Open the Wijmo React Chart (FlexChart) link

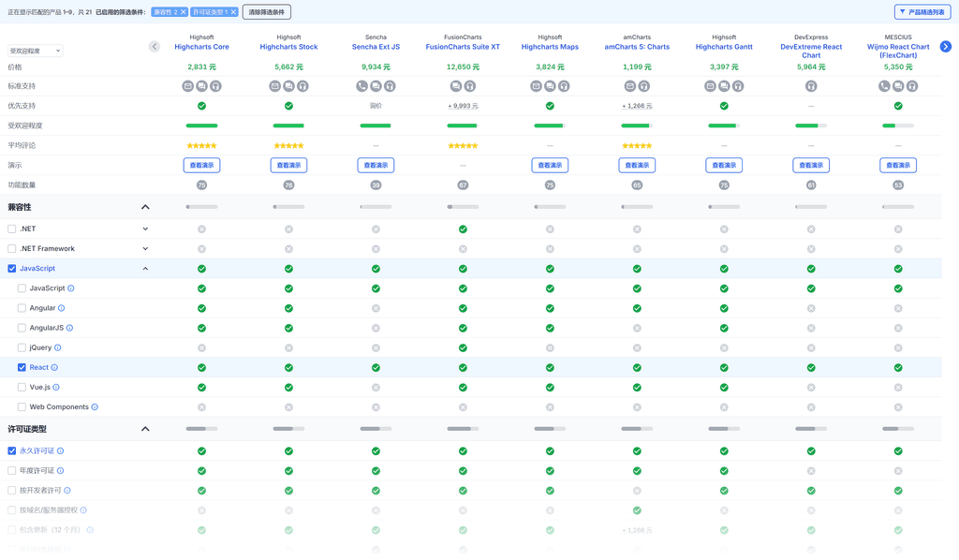(898, 51)
